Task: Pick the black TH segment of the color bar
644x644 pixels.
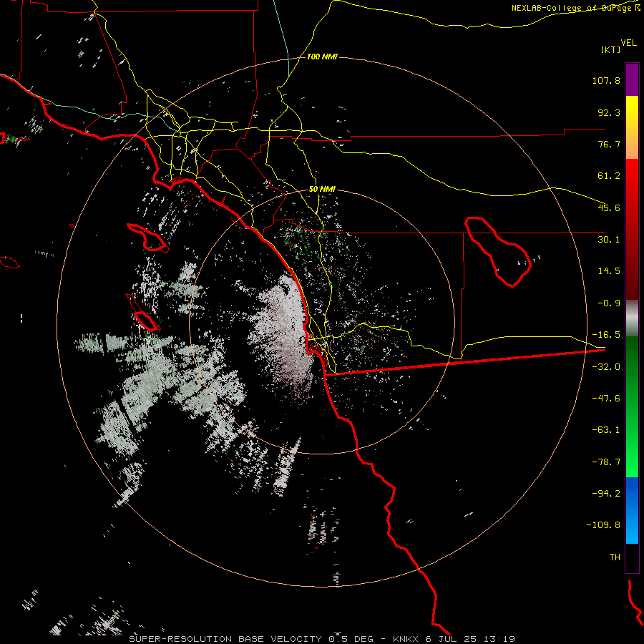Action: tap(632, 557)
